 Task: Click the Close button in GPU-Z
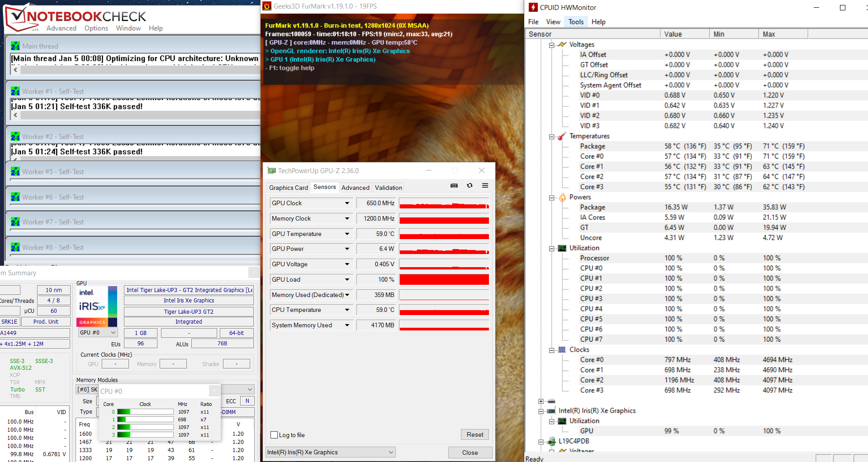[470, 453]
